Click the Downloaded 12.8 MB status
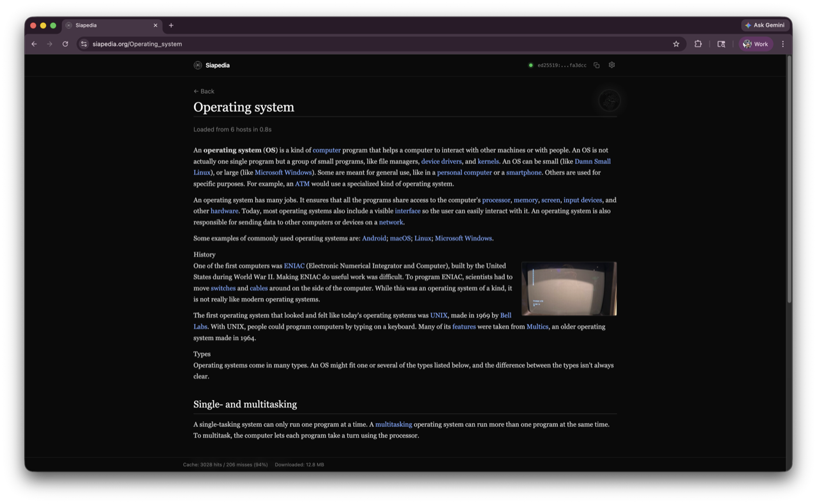This screenshot has width=817, height=504. coord(299,465)
